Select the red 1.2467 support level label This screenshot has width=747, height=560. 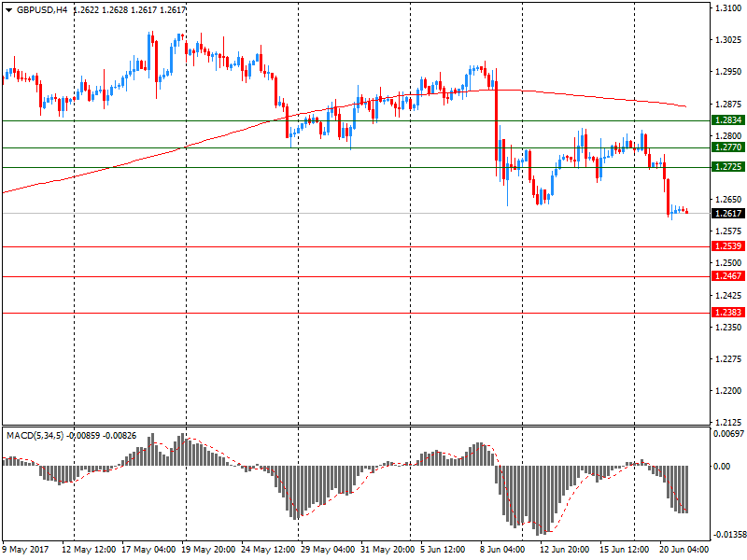point(727,276)
